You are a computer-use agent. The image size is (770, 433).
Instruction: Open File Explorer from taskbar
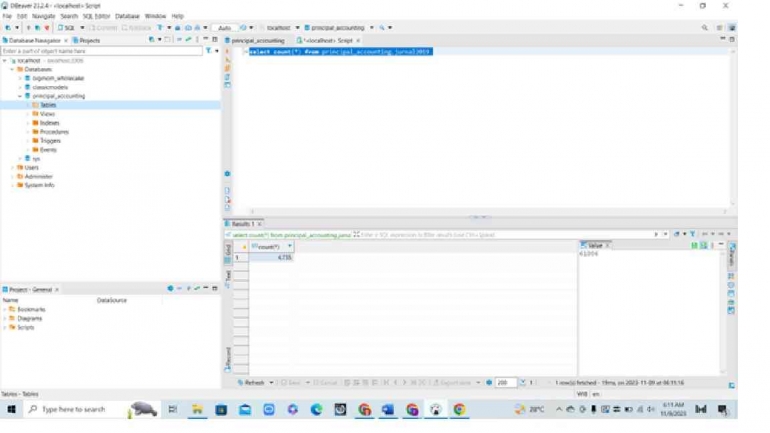pos(197,409)
